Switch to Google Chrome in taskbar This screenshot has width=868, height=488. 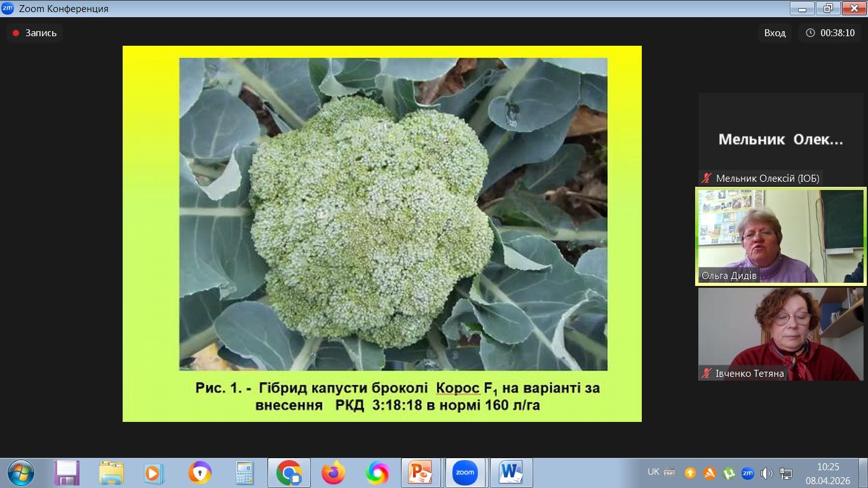(289, 473)
